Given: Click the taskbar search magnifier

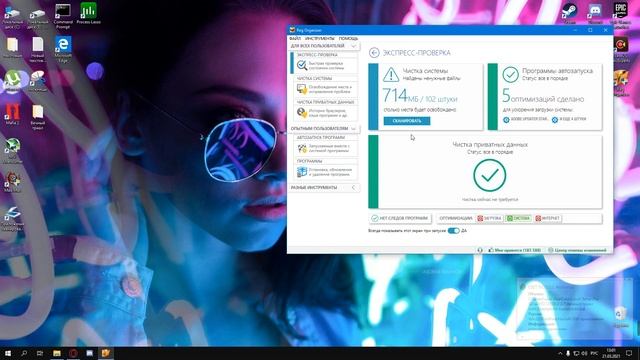Looking at the screenshot, I should click(24, 353).
